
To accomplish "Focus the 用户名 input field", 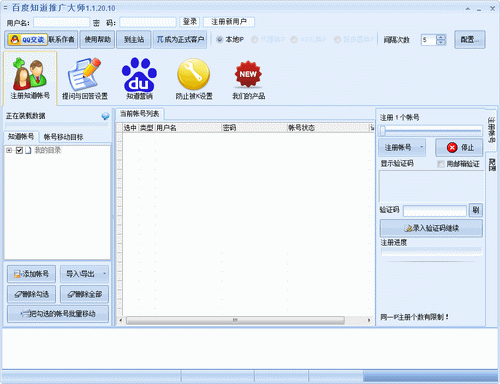I will pos(61,22).
